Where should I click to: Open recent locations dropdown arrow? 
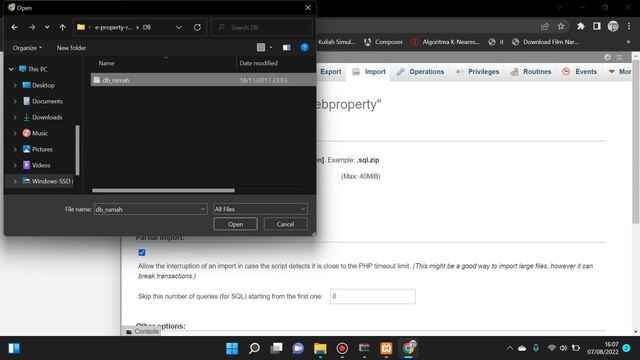click(47, 27)
